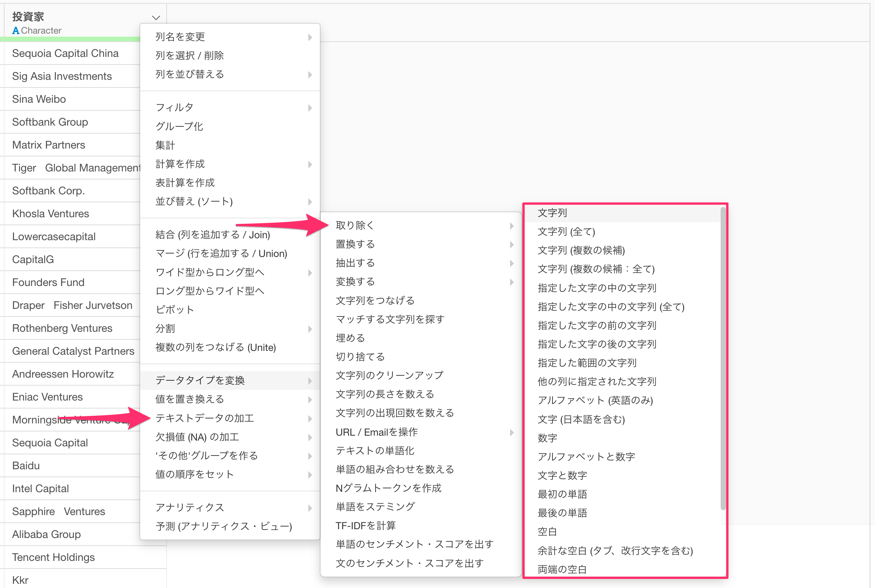Open 'その他'グループを作る submenu
Screen dimensions: 875x588
pos(230,456)
